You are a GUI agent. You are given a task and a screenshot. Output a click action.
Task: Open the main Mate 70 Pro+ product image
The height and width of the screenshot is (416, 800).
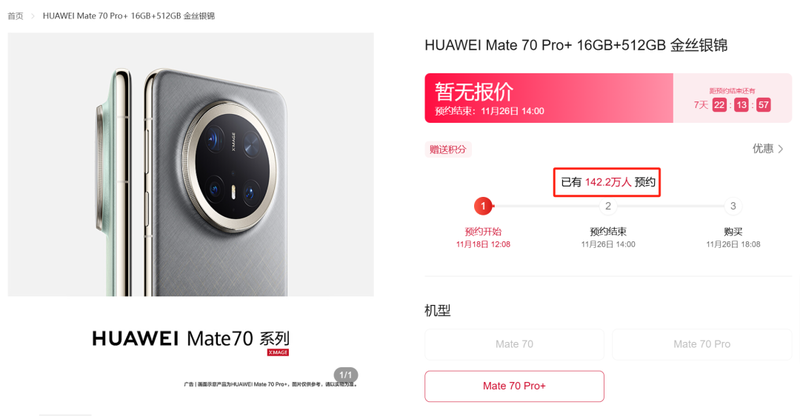click(x=191, y=164)
